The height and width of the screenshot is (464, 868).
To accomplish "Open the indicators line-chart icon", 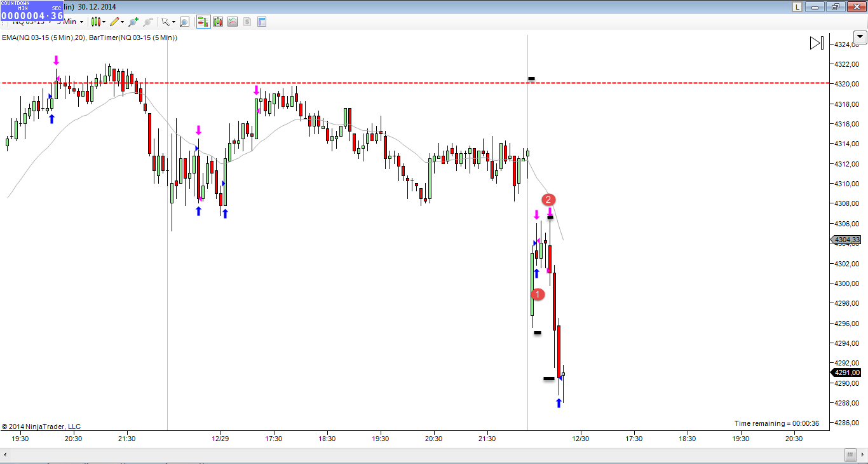I will pyautogui.click(x=233, y=22).
